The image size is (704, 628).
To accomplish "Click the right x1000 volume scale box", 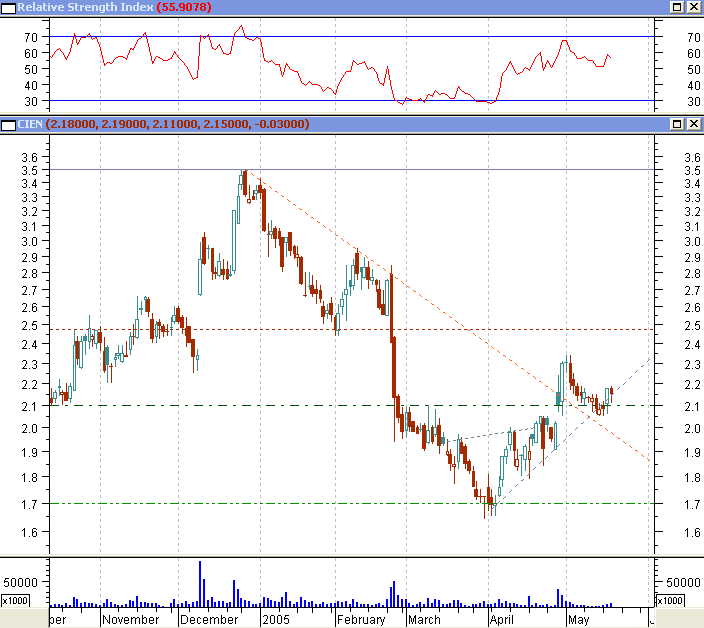I will coord(670,600).
